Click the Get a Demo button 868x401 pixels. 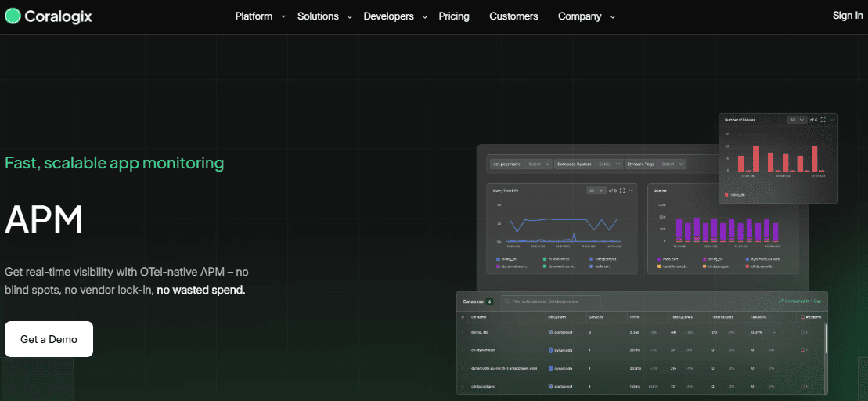pyautogui.click(x=49, y=339)
